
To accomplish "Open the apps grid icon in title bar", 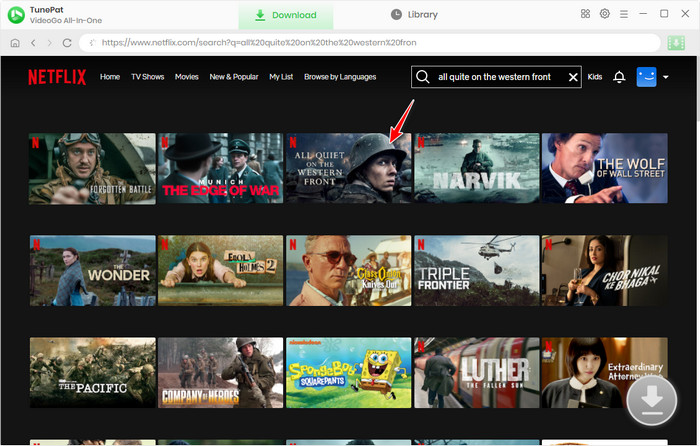I will (x=585, y=14).
